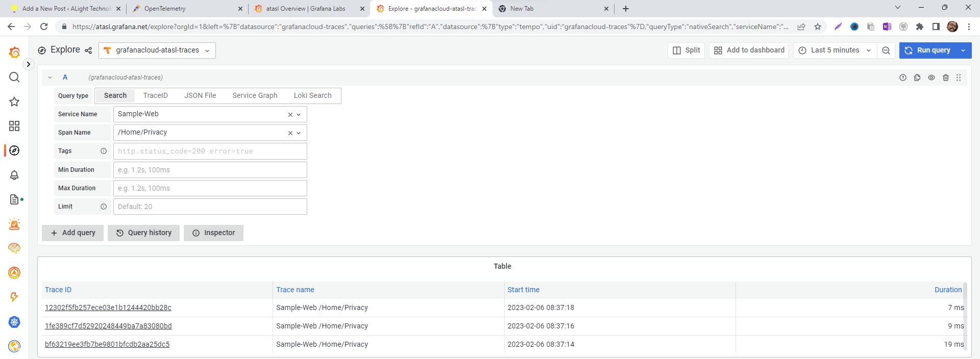Open Alerting bell icon in sidebar
This screenshot has height=359, width=980.
[14, 175]
